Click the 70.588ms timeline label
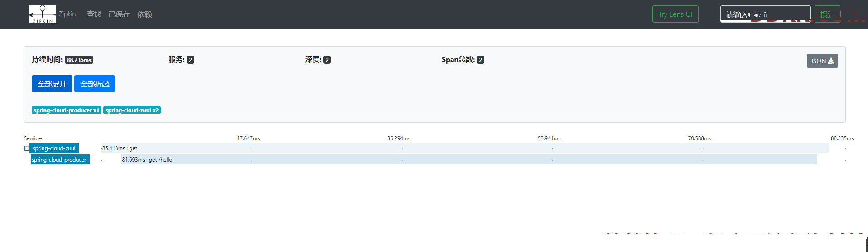868x252 pixels. [699, 138]
